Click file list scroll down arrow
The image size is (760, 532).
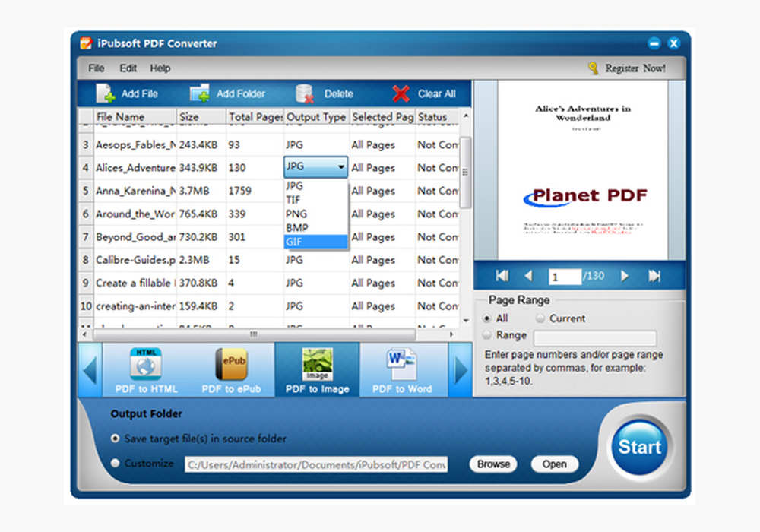point(466,320)
